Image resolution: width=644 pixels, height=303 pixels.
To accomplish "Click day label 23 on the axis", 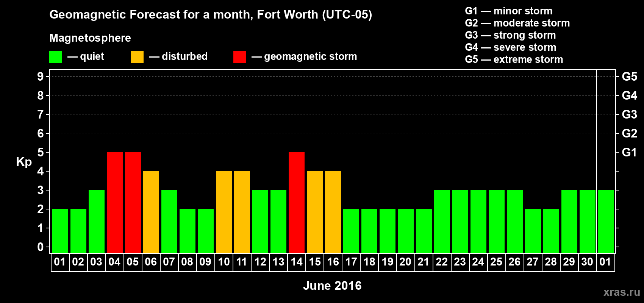I will click(x=460, y=262).
